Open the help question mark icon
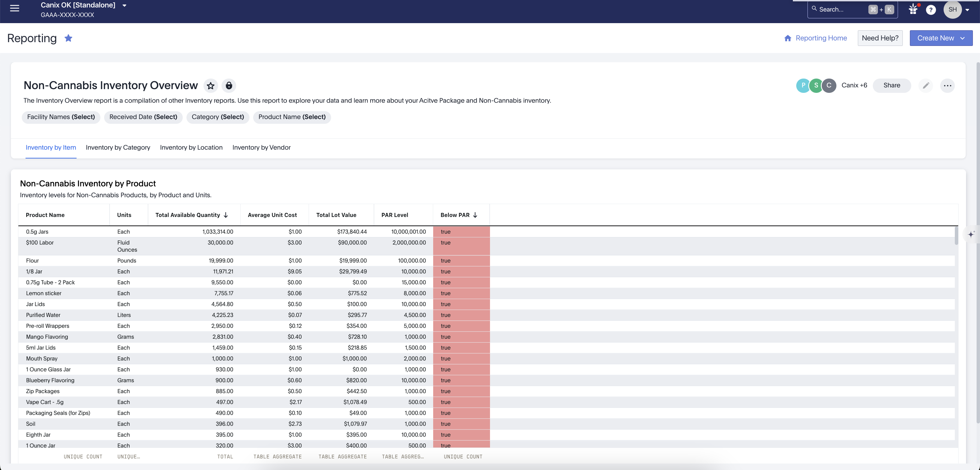 point(931,10)
